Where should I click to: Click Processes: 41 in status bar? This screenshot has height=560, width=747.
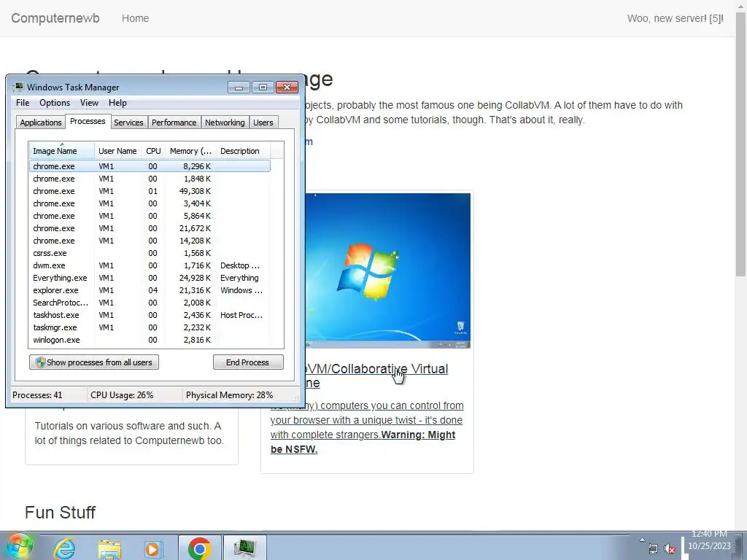(x=37, y=394)
